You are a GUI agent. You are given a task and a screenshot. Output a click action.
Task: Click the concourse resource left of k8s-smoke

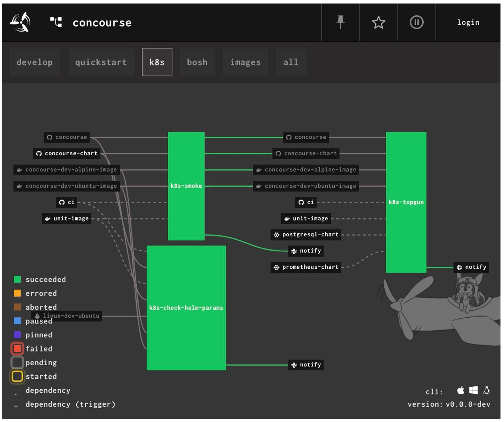coord(67,137)
